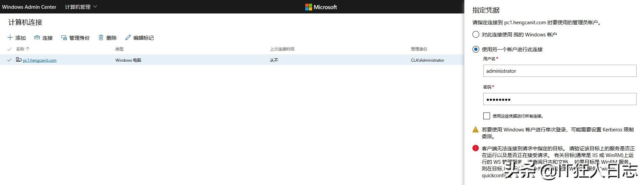Click the 管理身份 toolbar label
Screen dimensions: 644x185
(80, 38)
